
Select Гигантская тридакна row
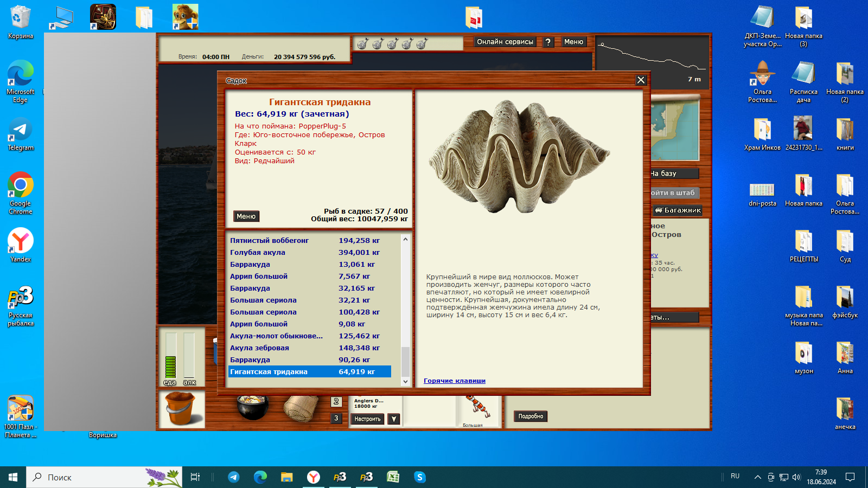coord(310,371)
